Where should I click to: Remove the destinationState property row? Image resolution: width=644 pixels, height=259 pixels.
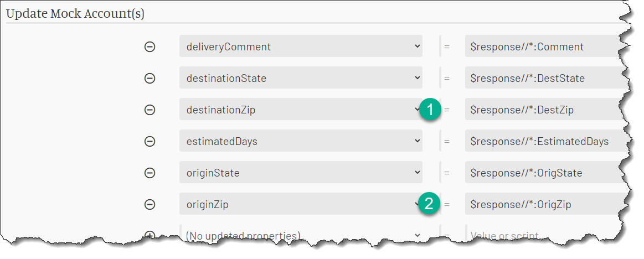pyautogui.click(x=150, y=78)
